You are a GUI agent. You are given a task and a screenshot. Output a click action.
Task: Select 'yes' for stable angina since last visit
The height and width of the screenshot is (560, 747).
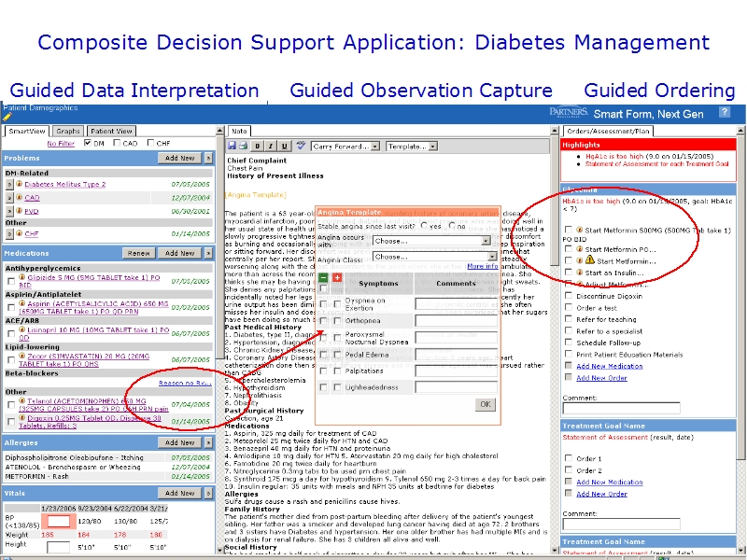(425, 226)
